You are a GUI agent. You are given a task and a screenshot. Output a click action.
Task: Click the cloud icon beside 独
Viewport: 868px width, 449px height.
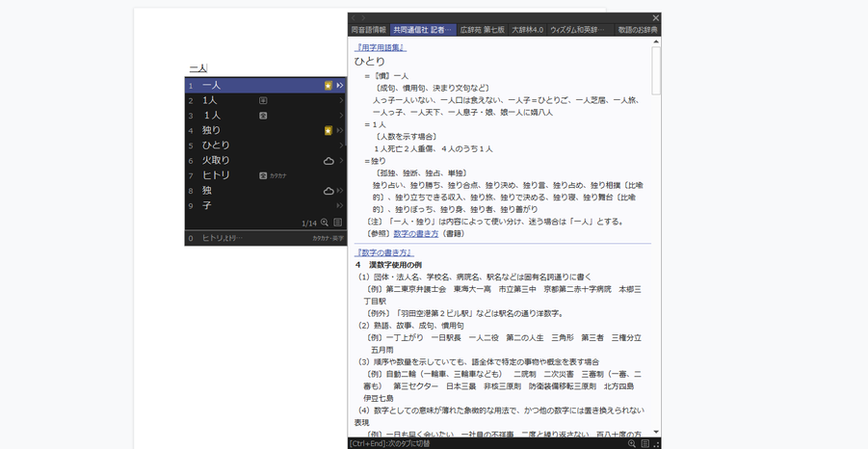pyautogui.click(x=329, y=191)
